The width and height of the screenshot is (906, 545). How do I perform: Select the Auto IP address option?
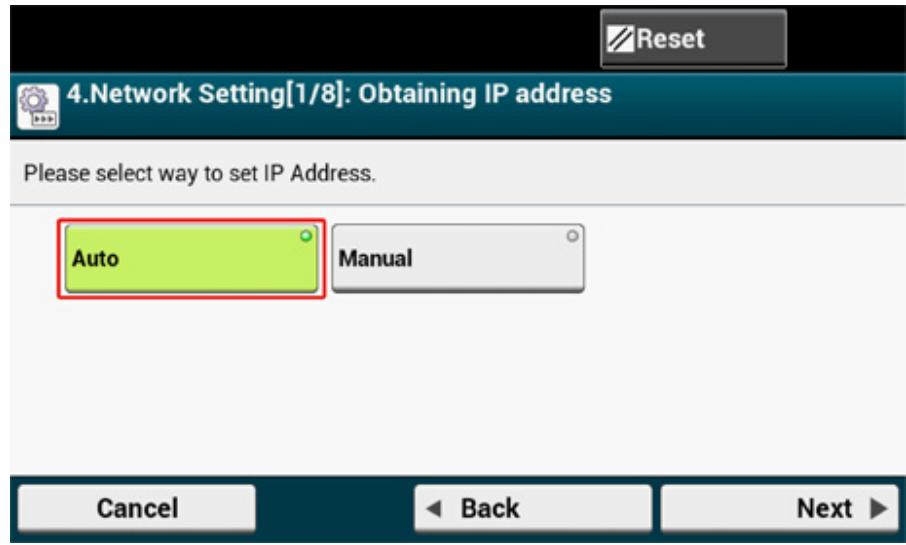[x=191, y=258]
